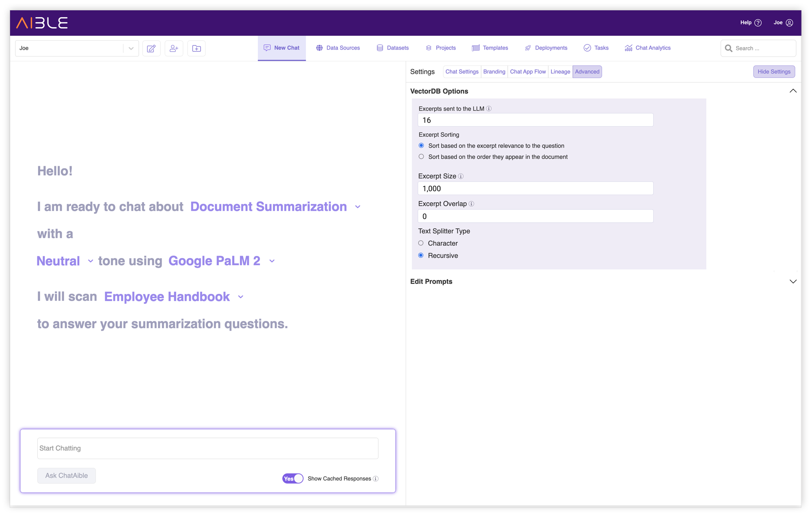The image size is (812, 518).
Task: Click the Excerpt Overlap input field
Action: (x=536, y=216)
